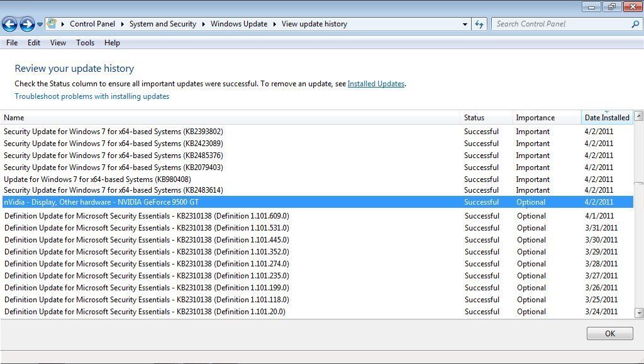
Task: Click the scrollbar up arrow
Action: coord(639,116)
